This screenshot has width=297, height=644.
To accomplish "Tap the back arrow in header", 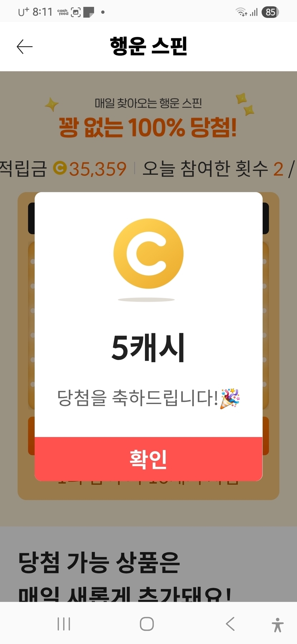I will (25, 47).
